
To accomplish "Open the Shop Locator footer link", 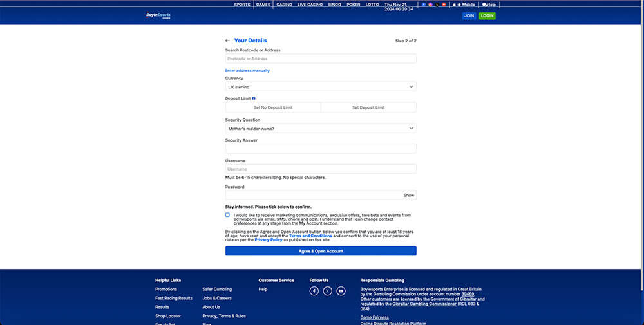I will pos(168,316).
